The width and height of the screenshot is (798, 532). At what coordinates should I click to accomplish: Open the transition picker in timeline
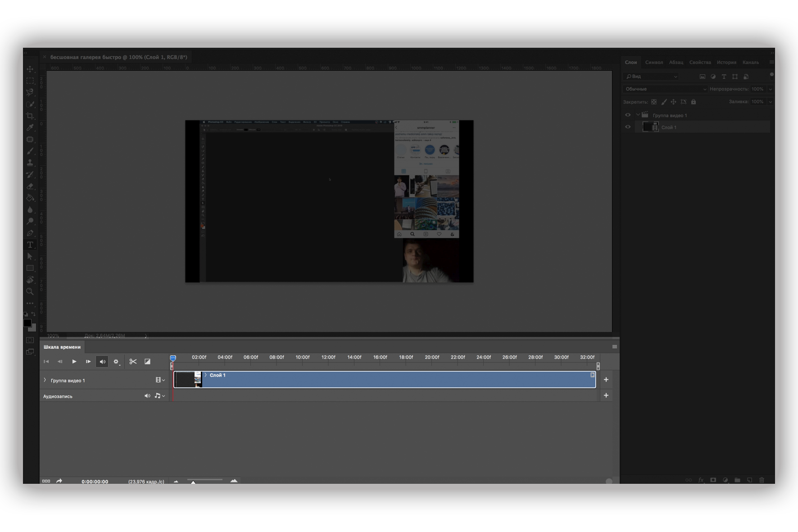click(147, 361)
